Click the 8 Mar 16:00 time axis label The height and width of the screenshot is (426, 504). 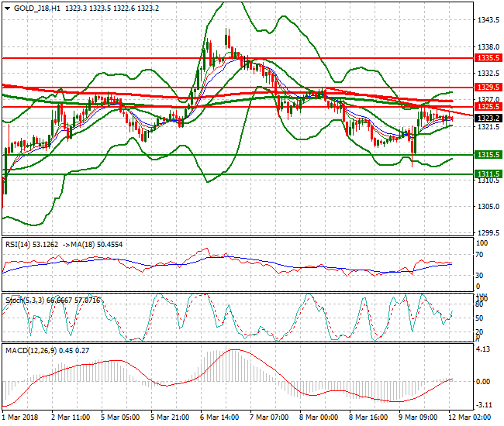point(368,417)
